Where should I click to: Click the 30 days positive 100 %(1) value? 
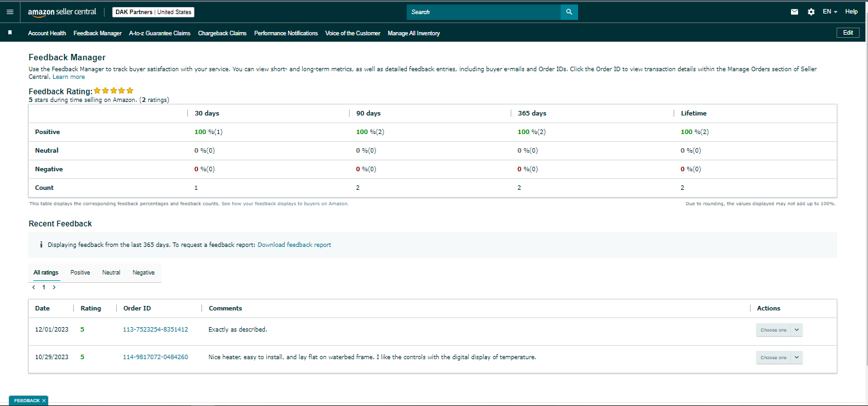(x=208, y=132)
